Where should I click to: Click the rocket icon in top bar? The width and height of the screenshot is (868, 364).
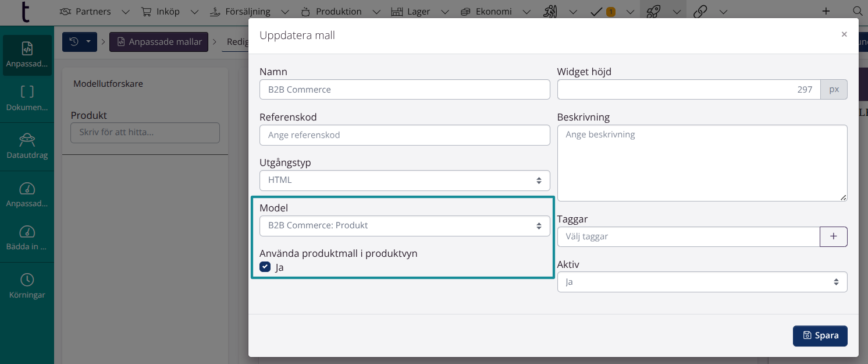coord(654,11)
